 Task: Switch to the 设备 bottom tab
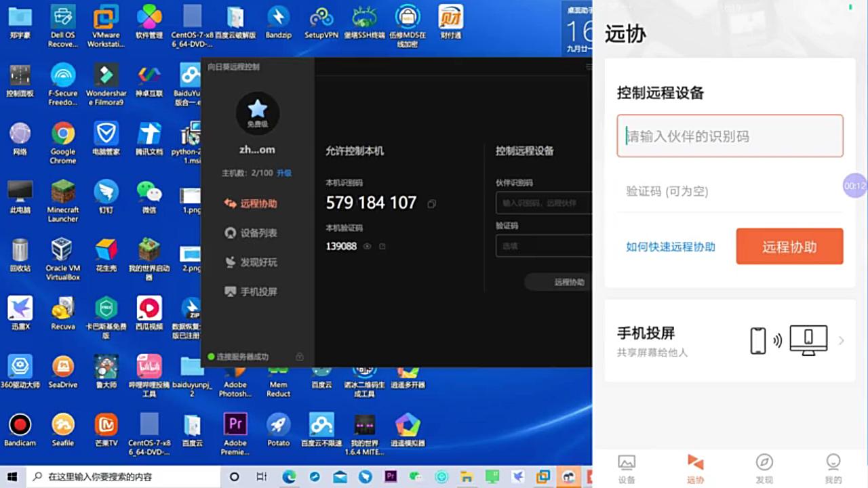coord(627,469)
